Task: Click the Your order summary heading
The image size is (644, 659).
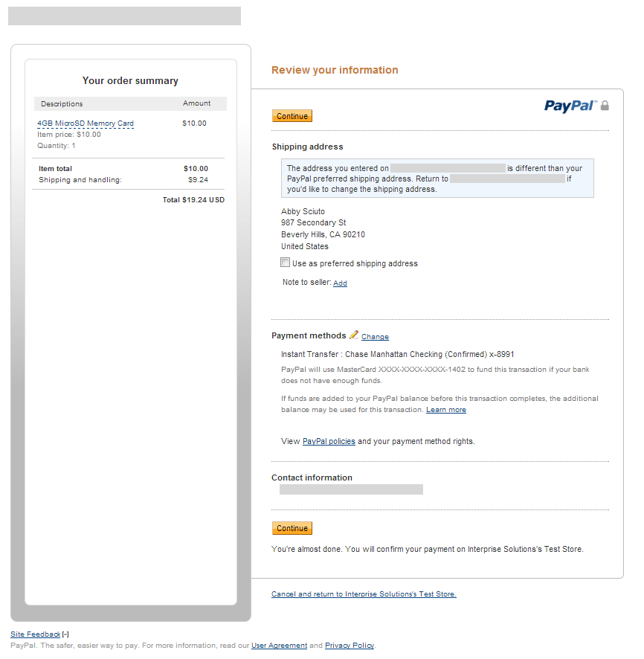Action: [x=130, y=80]
